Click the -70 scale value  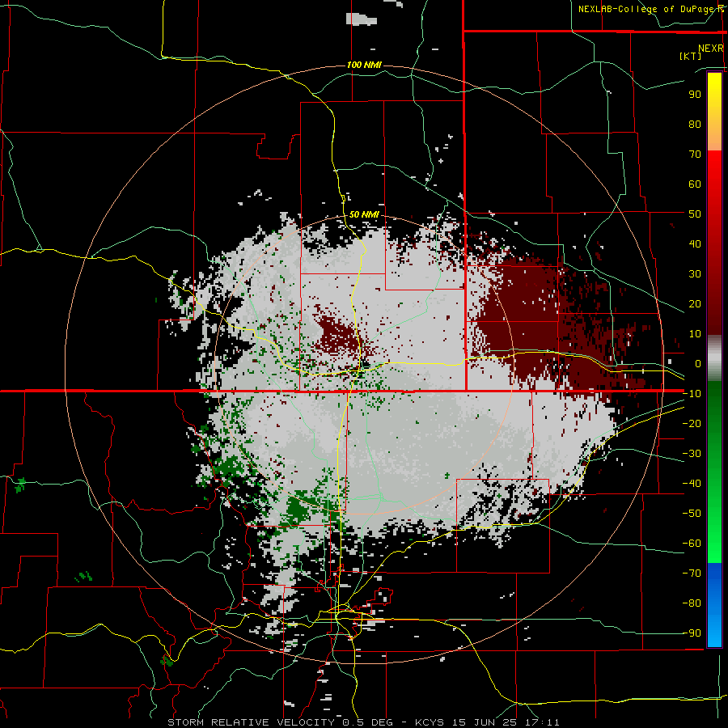692,574
